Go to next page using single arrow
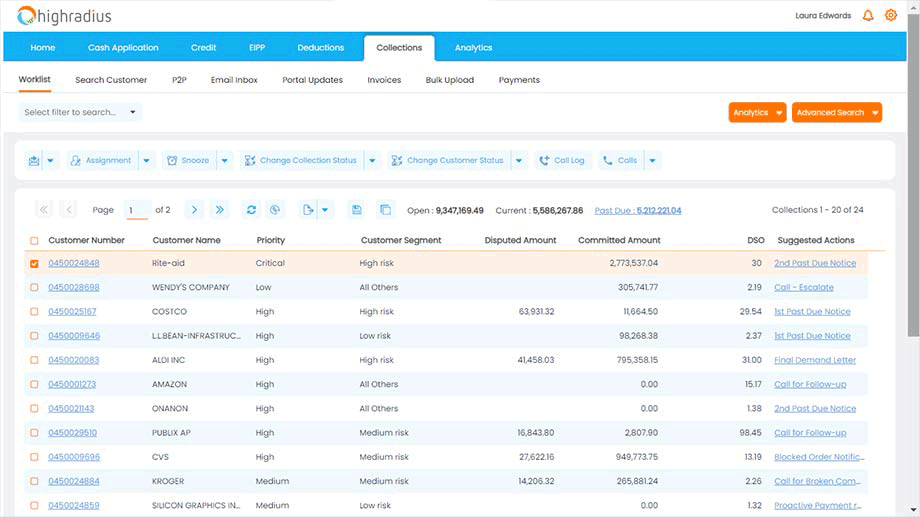 [x=194, y=210]
